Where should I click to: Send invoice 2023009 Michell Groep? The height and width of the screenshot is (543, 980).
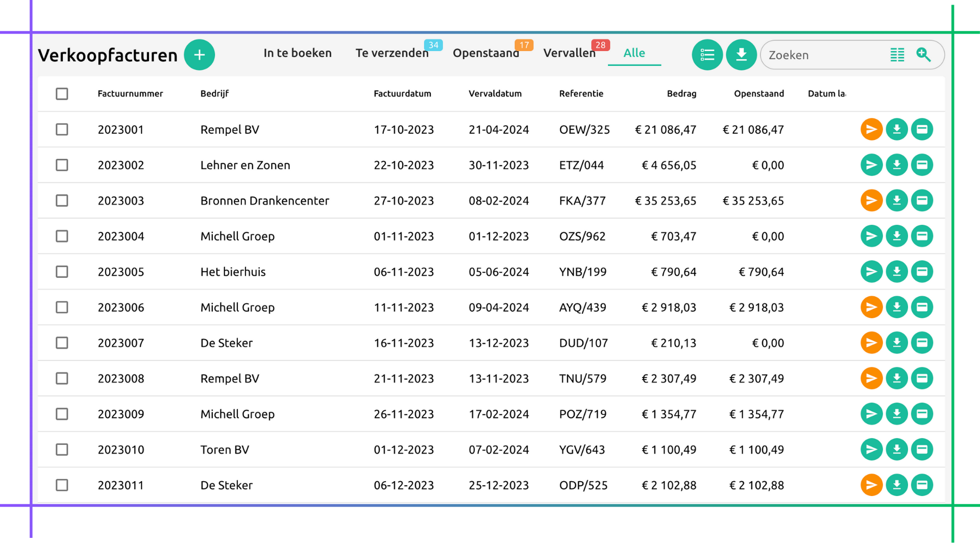(871, 414)
